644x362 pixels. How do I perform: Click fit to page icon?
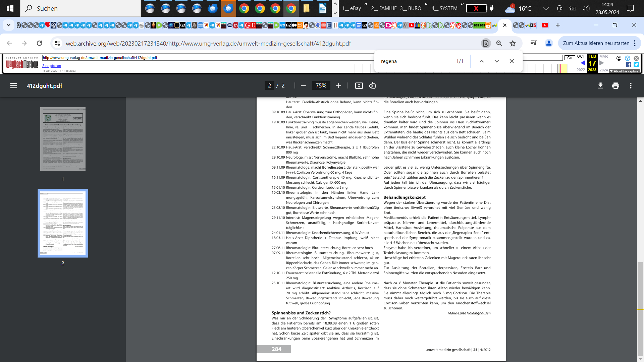(x=359, y=86)
